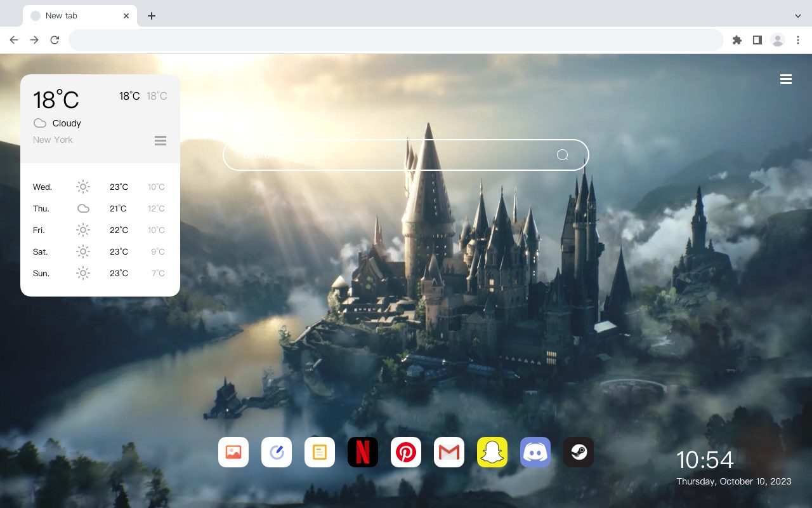The height and width of the screenshot is (508, 812).
Task: Focus the browser address bar
Action: [x=396, y=40]
